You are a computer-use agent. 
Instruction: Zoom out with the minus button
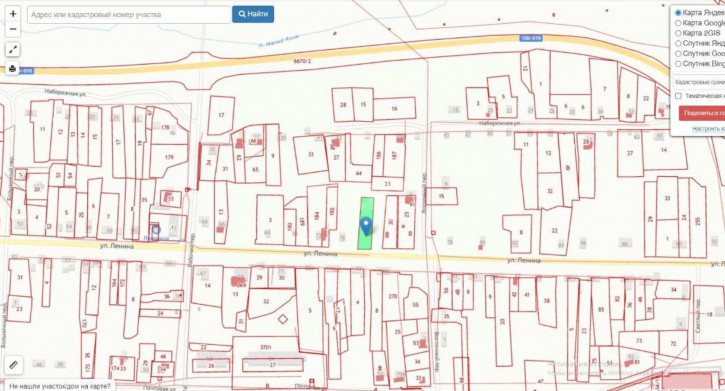pos(13,29)
